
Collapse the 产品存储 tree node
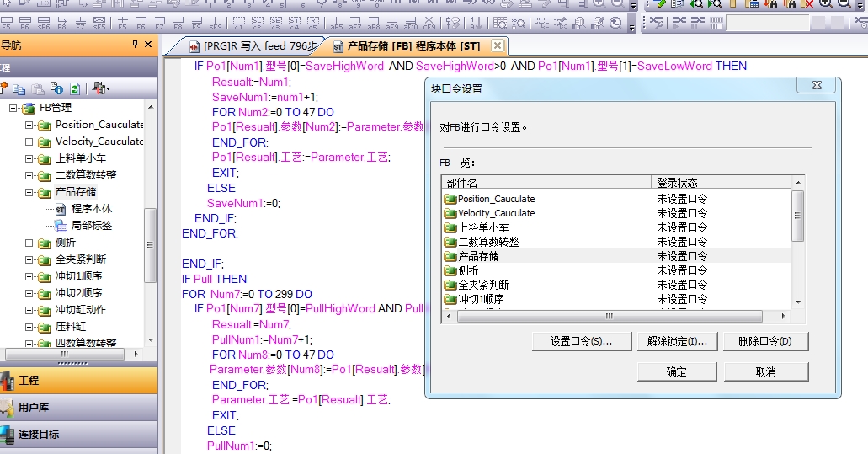pos(29,192)
